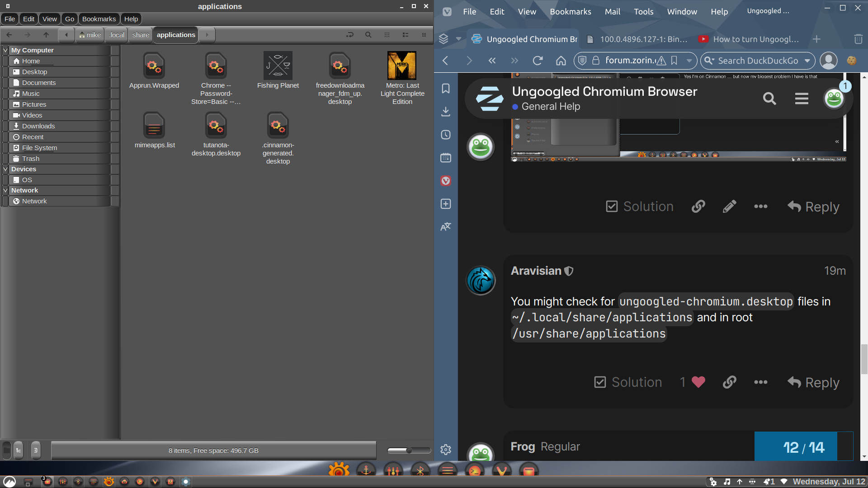Viewport: 868px width, 488px height.
Task: Open the Window menu in Vivaldi
Action: pyautogui.click(x=682, y=12)
